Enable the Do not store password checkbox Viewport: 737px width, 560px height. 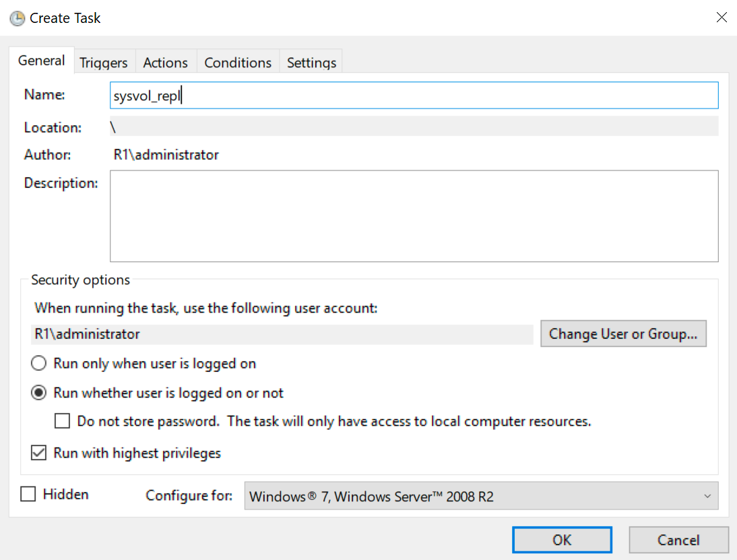(x=63, y=422)
